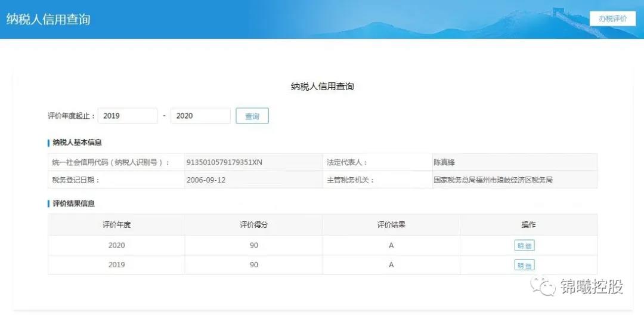Screen dimensions: 644x315
Task: Open 明细 details for year 2019
Action: pyautogui.click(x=525, y=265)
